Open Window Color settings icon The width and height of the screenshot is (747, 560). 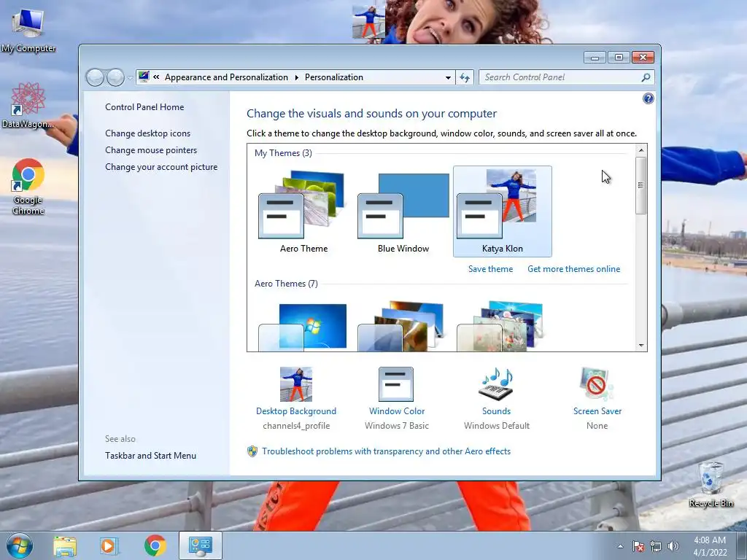(x=396, y=384)
